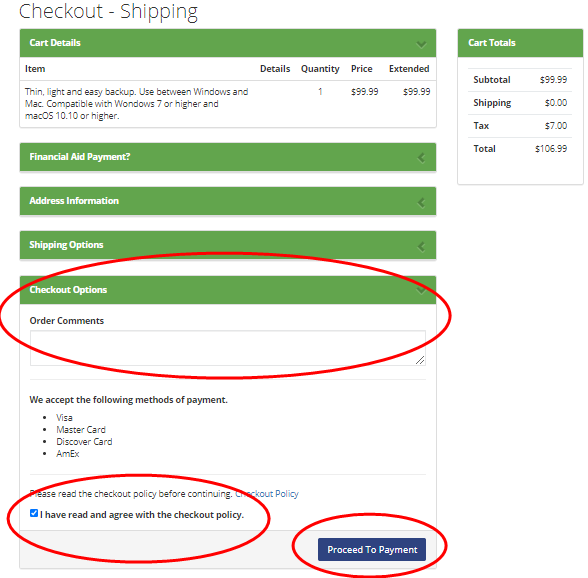Expand Shipping Options chevron arrow

click(421, 246)
